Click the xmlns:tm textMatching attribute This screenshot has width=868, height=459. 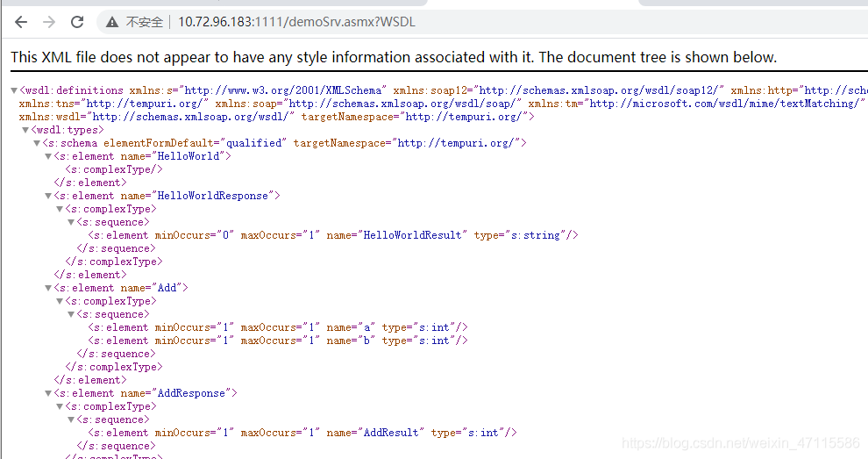point(696,104)
